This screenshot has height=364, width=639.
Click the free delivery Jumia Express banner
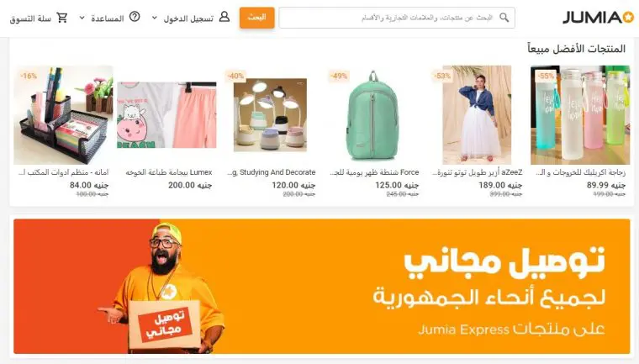321,286
